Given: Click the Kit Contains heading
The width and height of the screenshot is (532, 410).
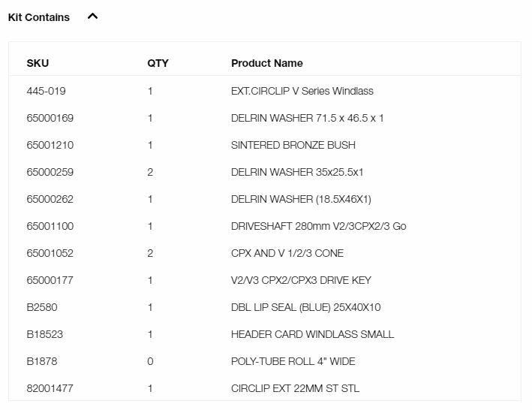Looking at the screenshot, I should pos(39,17).
